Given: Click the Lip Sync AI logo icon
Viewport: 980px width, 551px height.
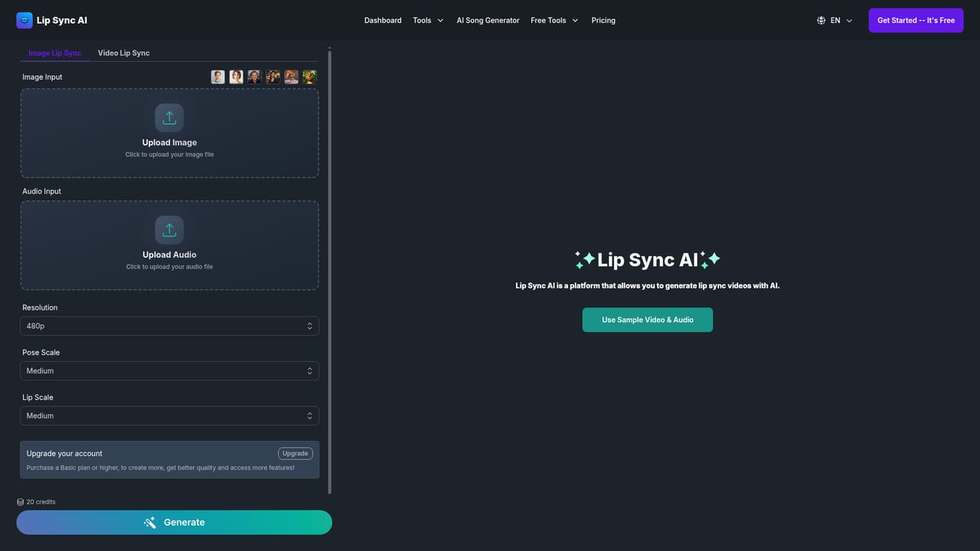Looking at the screenshot, I should 24,21.
